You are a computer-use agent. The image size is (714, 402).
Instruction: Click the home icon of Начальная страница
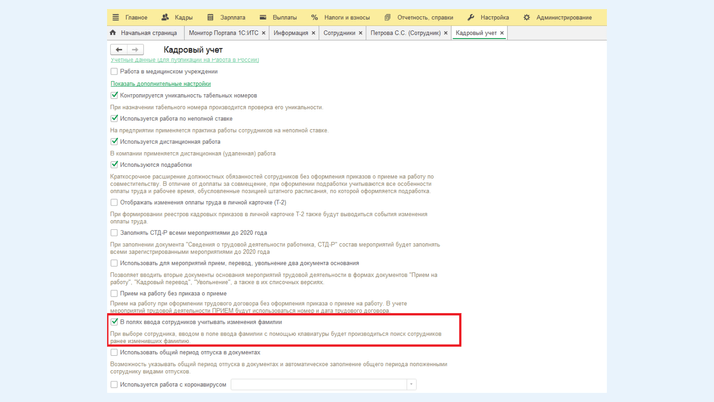(x=113, y=33)
